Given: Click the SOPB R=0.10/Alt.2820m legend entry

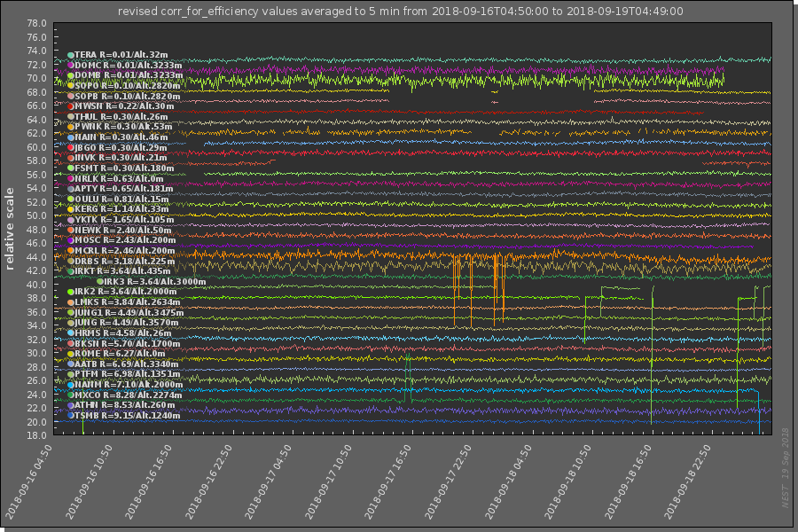Looking at the screenshot, I should coord(127,97).
